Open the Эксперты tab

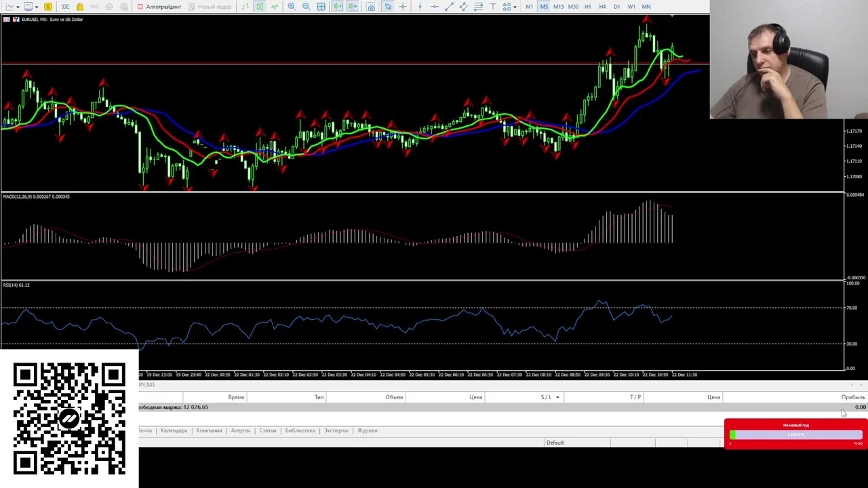tap(336, 430)
